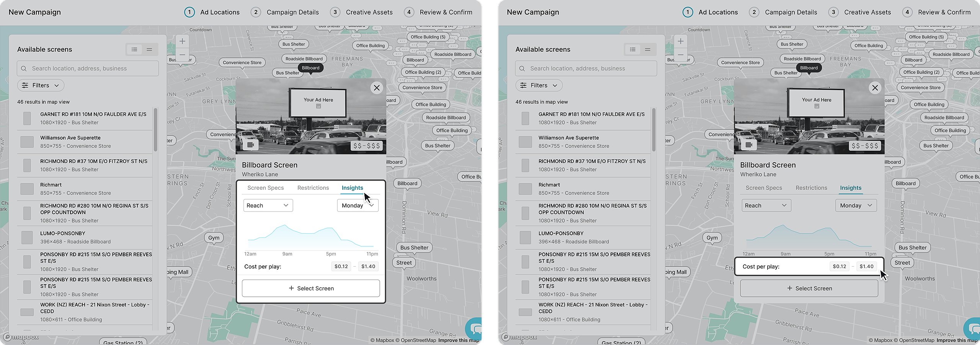980x345 pixels.
Task: Click the video camera icon in left window
Action: click(251, 145)
